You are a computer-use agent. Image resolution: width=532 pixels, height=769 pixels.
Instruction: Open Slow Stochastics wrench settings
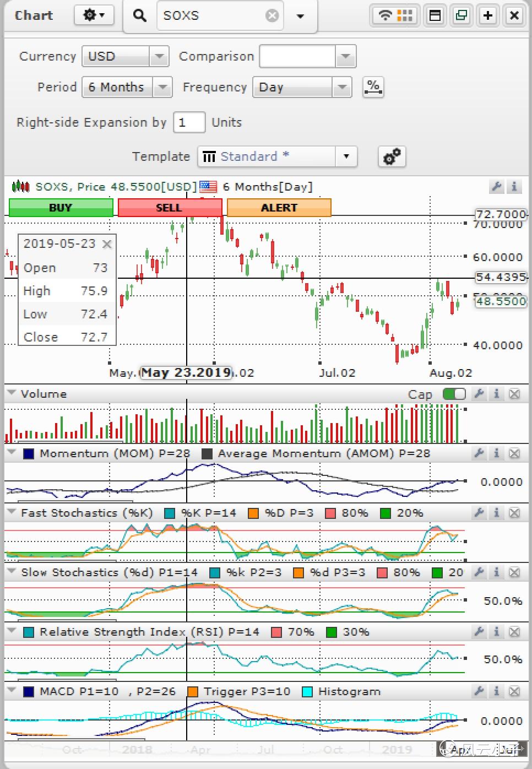click(479, 572)
